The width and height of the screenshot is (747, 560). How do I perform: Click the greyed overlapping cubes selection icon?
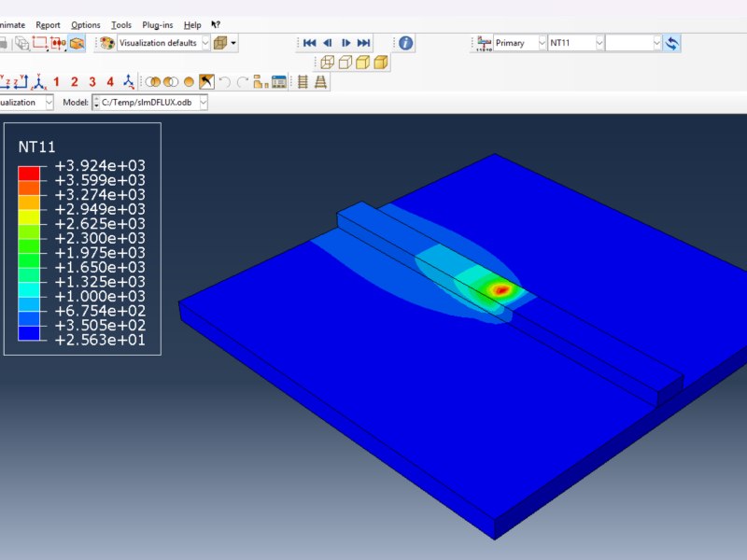[x=21, y=43]
